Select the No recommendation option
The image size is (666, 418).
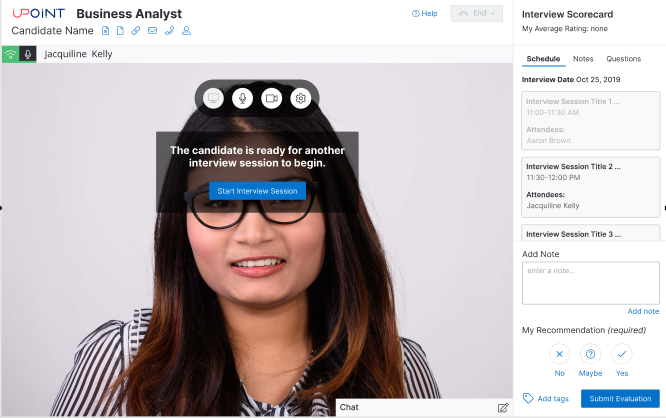[559, 354]
